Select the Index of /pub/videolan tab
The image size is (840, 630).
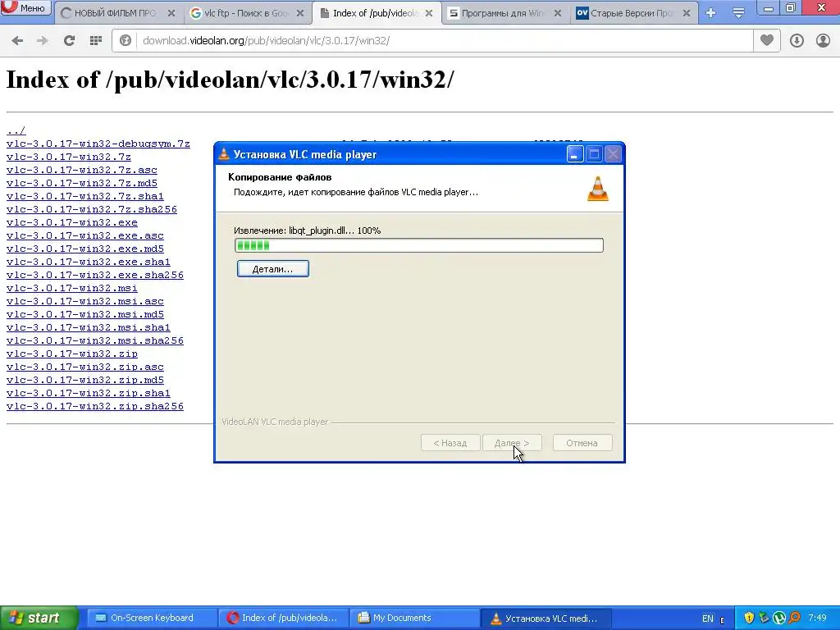(377, 13)
